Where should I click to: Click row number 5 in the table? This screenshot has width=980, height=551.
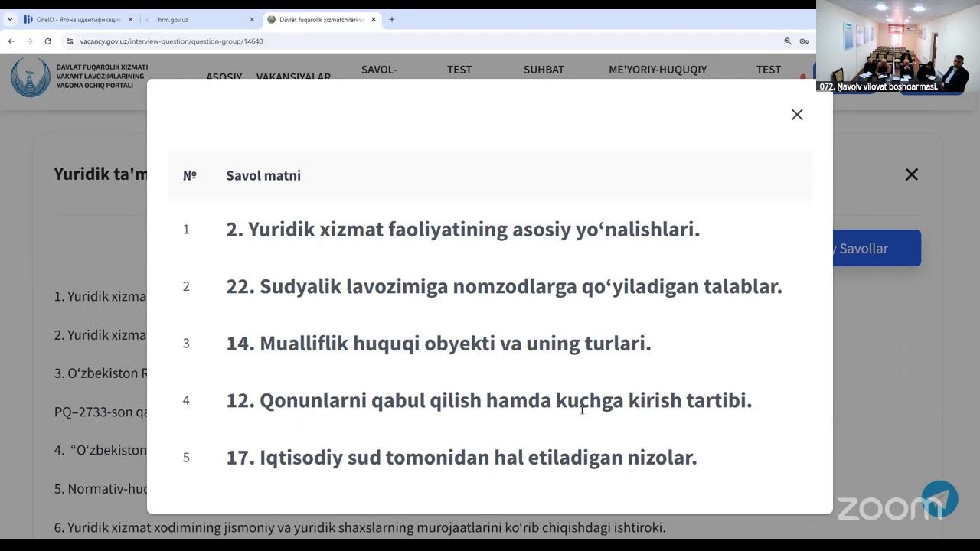coord(186,458)
